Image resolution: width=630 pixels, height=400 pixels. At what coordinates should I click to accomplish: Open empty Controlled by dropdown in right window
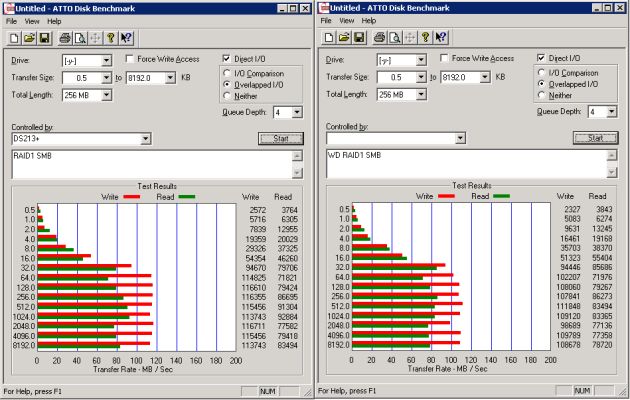(460, 138)
